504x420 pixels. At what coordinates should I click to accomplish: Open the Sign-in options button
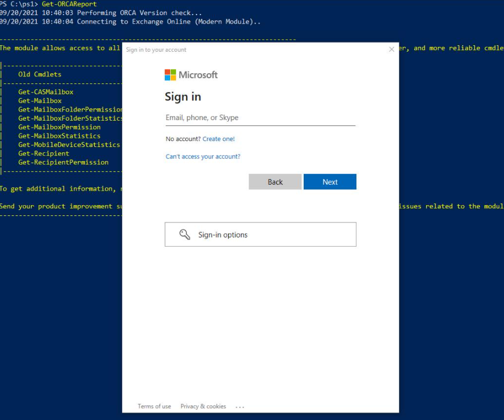coord(260,235)
